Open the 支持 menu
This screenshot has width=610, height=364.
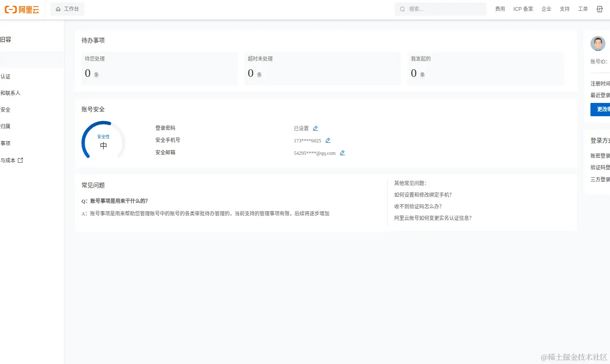pyautogui.click(x=565, y=9)
